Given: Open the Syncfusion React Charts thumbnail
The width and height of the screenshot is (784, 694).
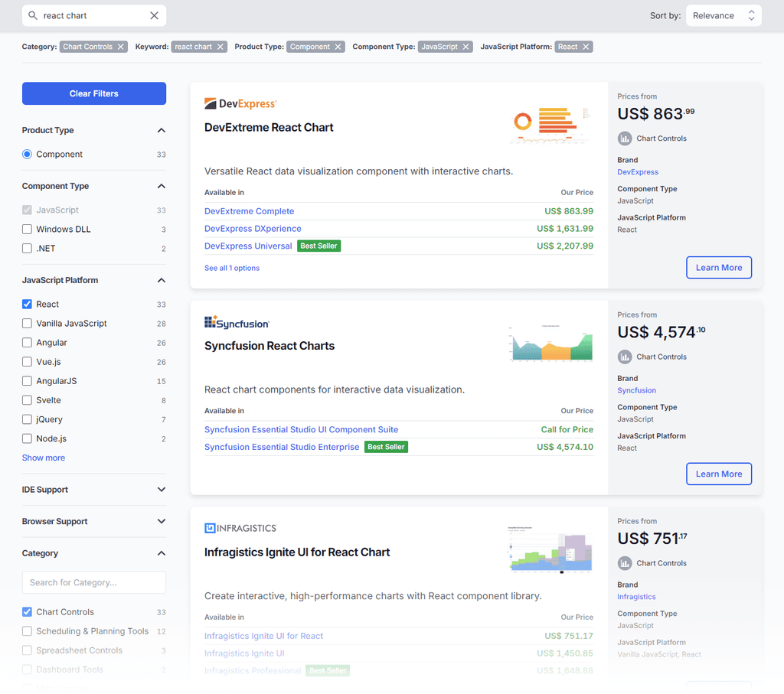Looking at the screenshot, I should (x=550, y=344).
